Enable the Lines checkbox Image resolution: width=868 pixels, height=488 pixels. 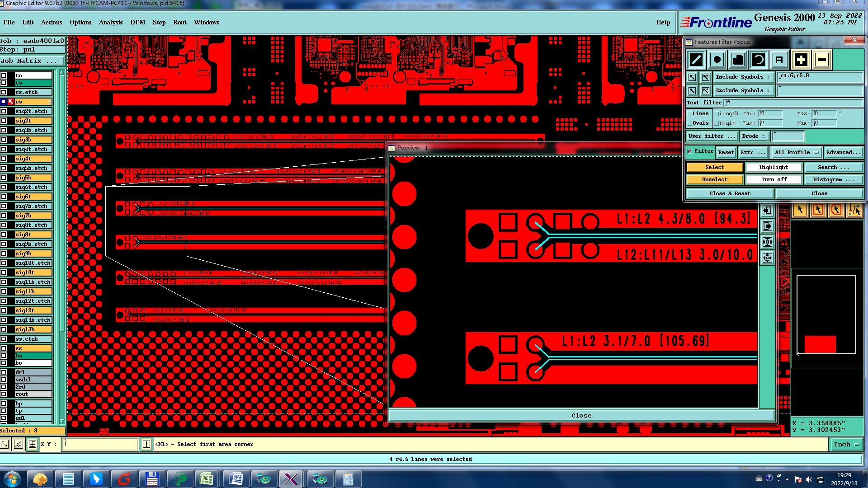pos(690,114)
